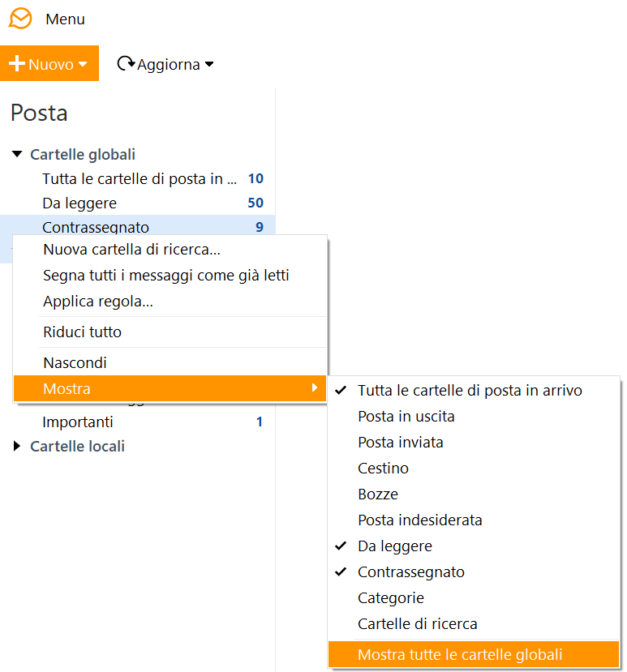Viewport: 627px width, 672px height.
Task: Open the Aggiorna dropdown arrow
Action: click(x=209, y=64)
